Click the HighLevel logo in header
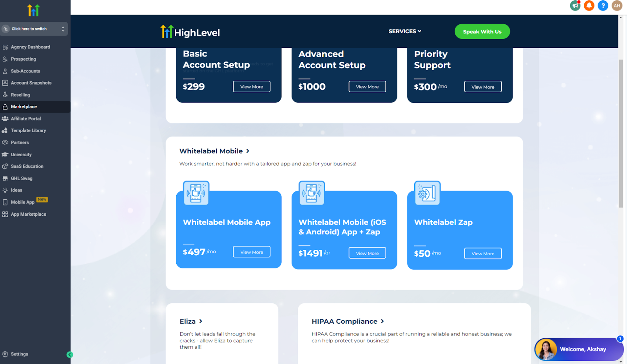The image size is (627, 364). (x=190, y=32)
